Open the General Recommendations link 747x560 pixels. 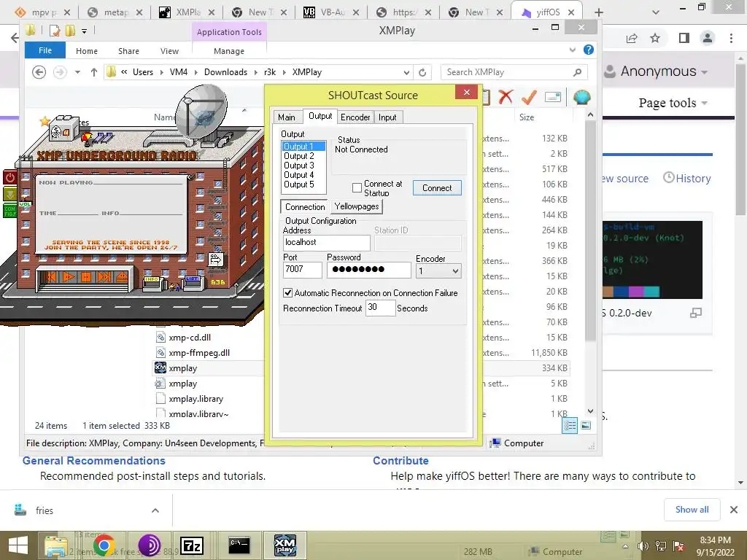coord(94,461)
